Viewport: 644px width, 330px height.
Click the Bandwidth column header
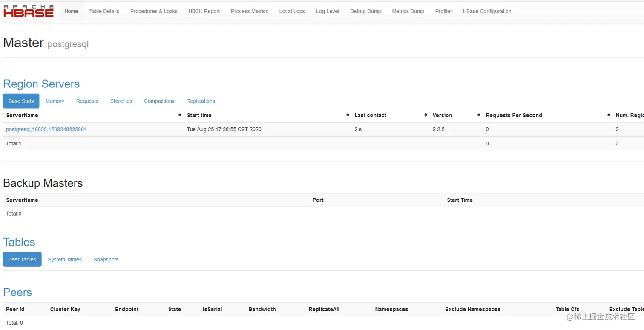pyautogui.click(x=262, y=310)
